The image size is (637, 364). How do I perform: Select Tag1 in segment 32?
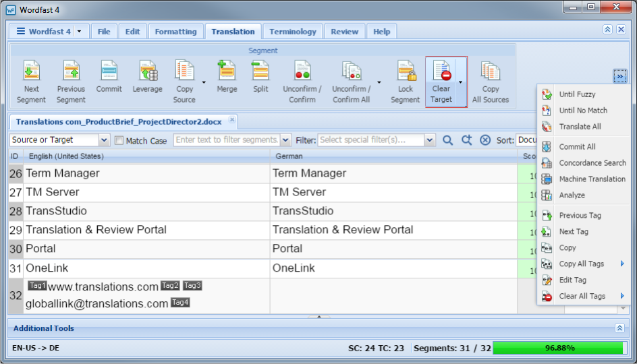click(x=37, y=285)
